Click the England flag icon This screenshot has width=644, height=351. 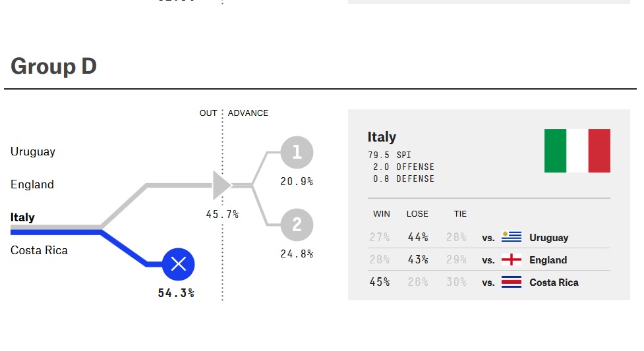point(512,259)
